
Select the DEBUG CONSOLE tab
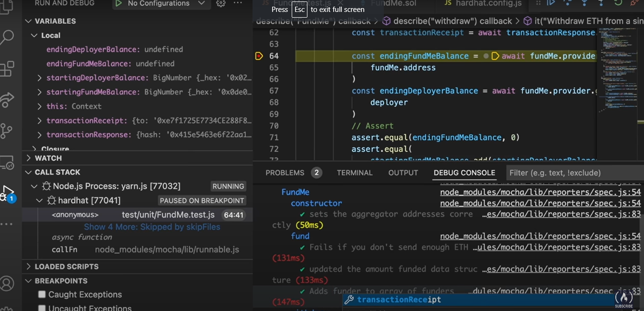464,173
